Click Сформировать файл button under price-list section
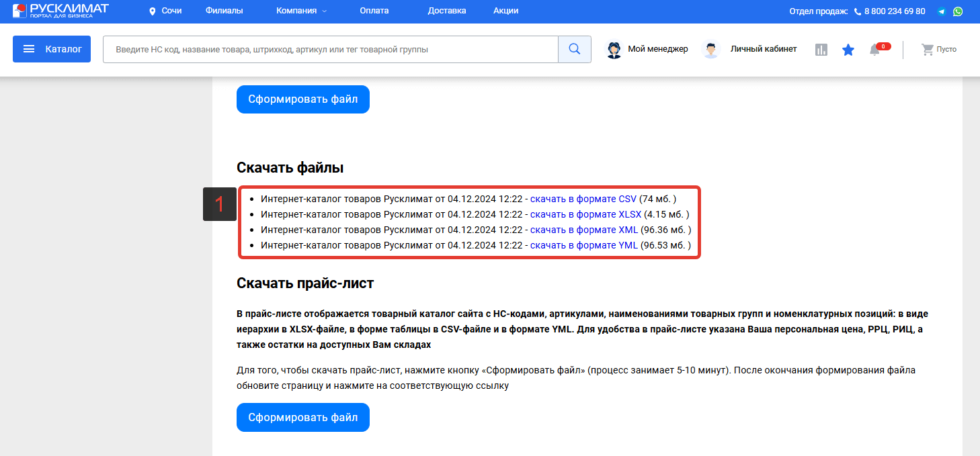 click(303, 417)
